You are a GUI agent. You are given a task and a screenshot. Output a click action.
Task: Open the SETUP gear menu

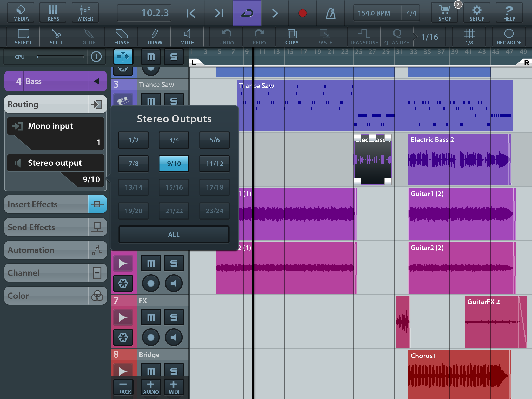477,13
